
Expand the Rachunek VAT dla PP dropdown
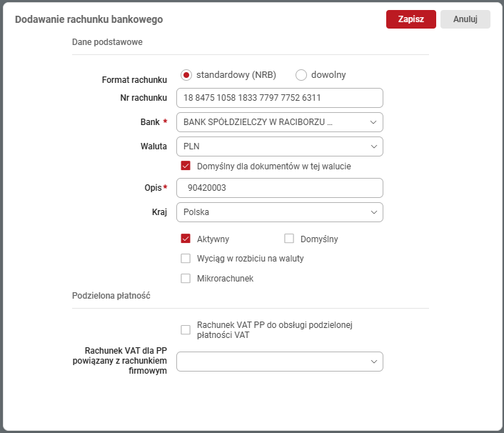(x=279, y=362)
